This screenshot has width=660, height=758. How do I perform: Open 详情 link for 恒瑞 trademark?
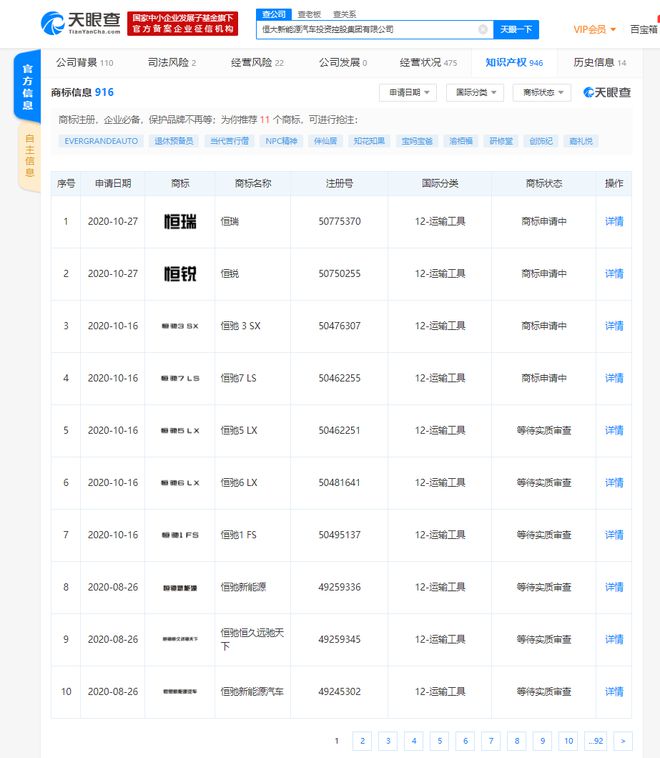(x=614, y=221)
